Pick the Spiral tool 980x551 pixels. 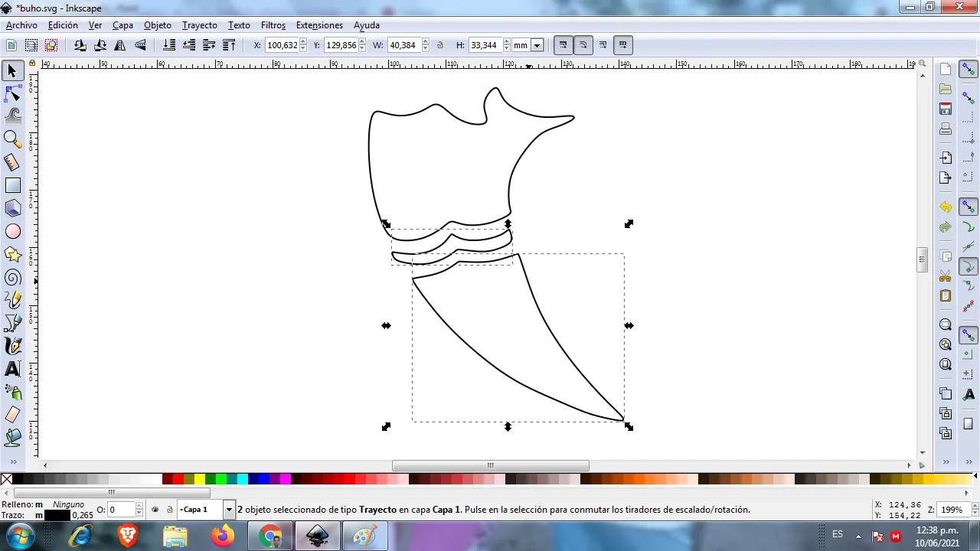pos(12,277)
